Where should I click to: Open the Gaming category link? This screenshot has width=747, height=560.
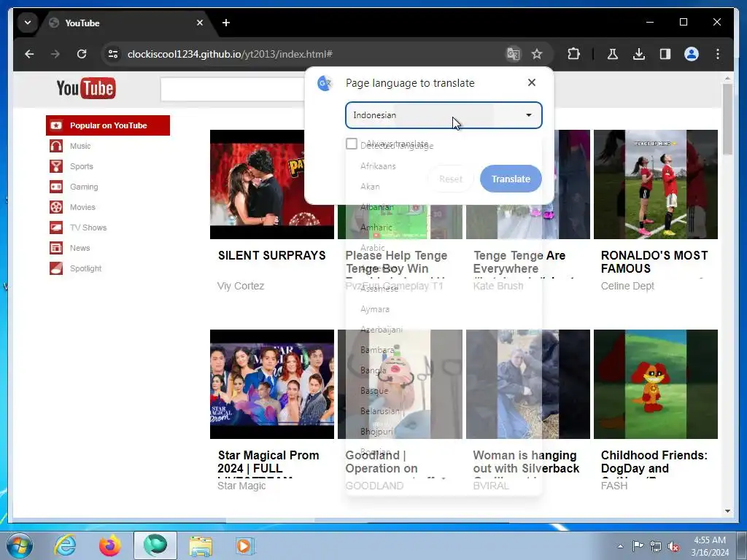tap(84, 187)
